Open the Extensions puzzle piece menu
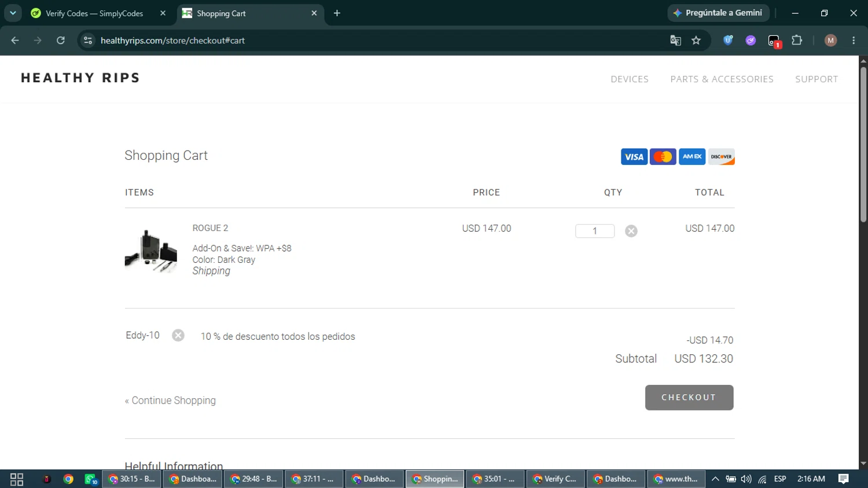The height and width of the screenshot is (488, 868). (797, 41)
